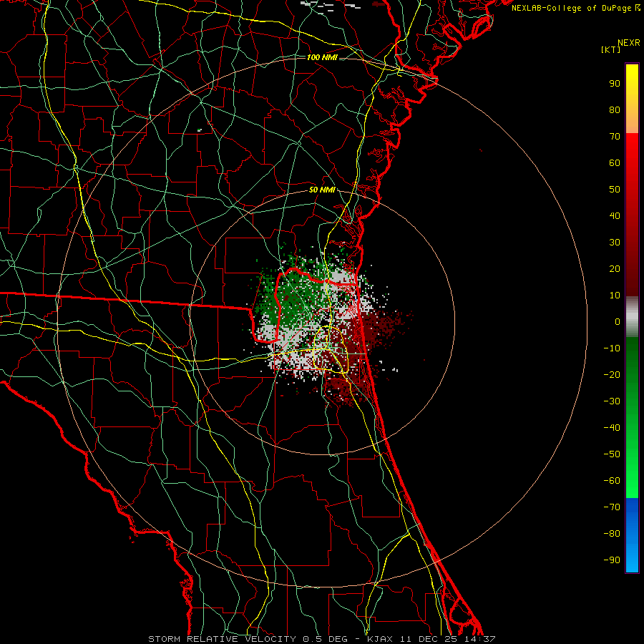The width and height of the screenshot is (644, 644).
Task: Select the 0 value on velocity scale
Action: (x=618, y=321)
